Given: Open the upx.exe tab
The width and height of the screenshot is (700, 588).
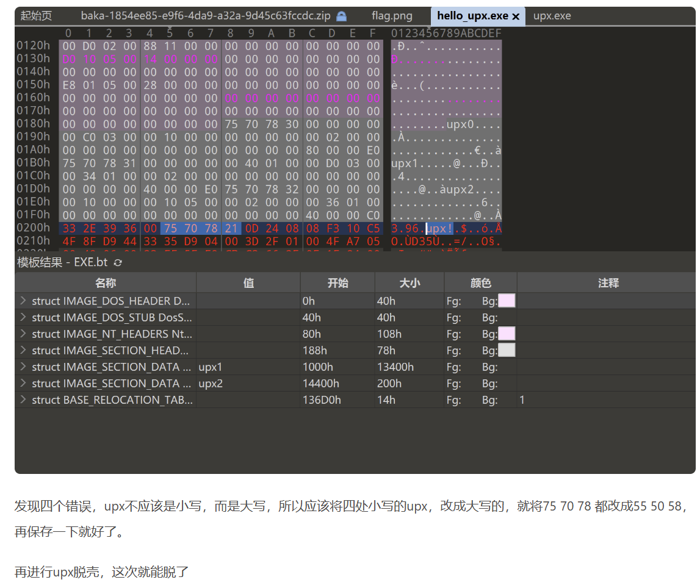Looking at the screenshot, I should click(552, 16).
